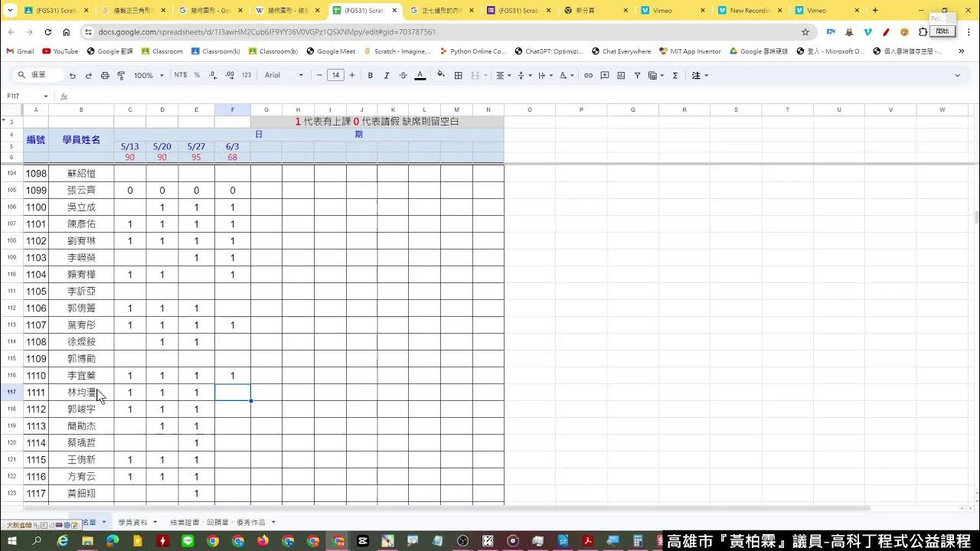
Task: Select the paint format roller
Action: tap(121, 76)
